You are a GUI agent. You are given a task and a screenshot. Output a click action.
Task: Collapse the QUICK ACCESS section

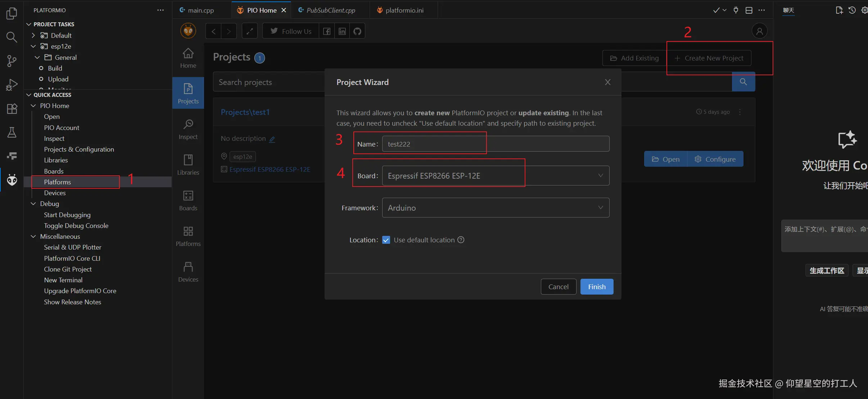coord(29,95)
